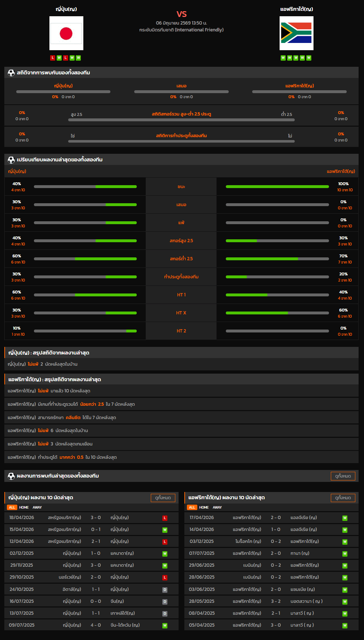Viewport: 364px width, 640px height.
Task: Click first L form badge under Japan flag
Action: point(53,58)
